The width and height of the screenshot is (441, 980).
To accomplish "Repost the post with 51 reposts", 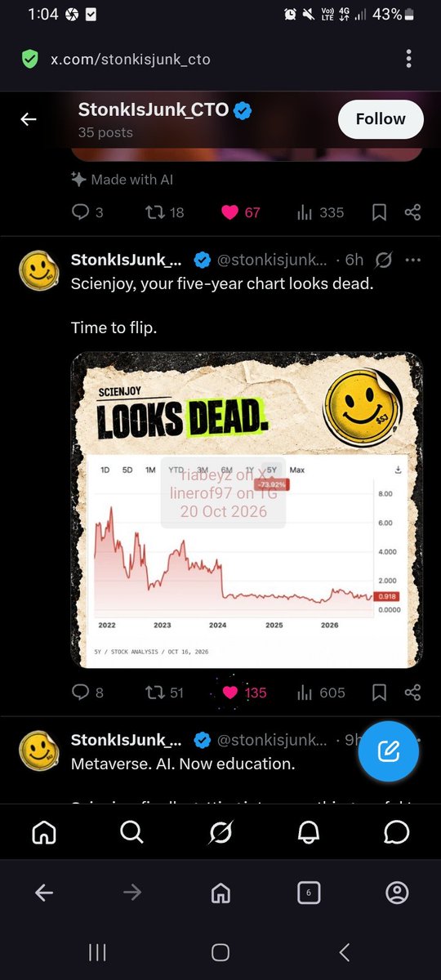I will [x=163, y=693].
